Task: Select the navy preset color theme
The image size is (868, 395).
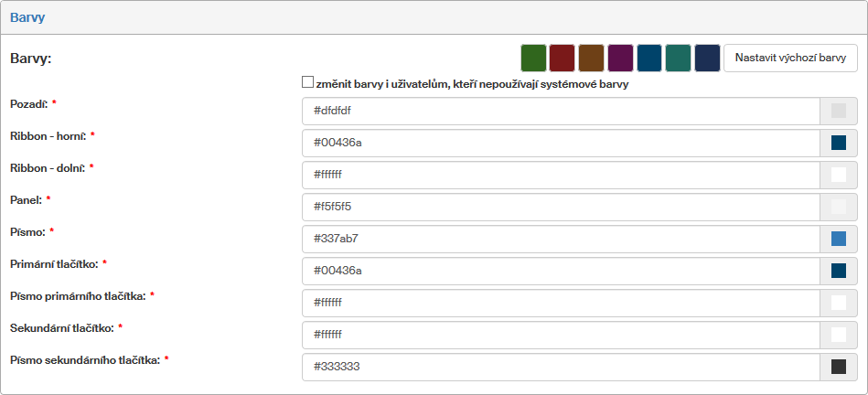Action: [x=707, y=58]
